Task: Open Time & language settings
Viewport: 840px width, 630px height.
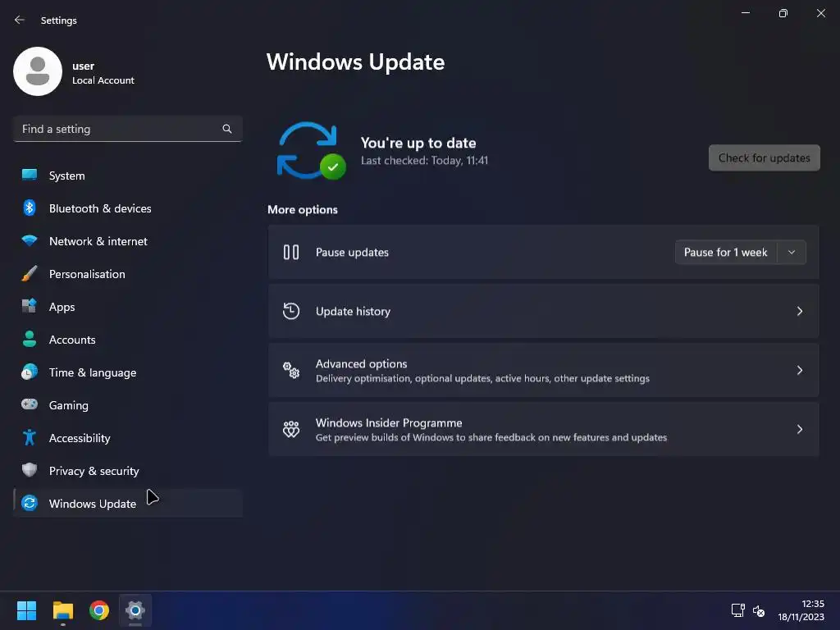Action: point(127,372)
